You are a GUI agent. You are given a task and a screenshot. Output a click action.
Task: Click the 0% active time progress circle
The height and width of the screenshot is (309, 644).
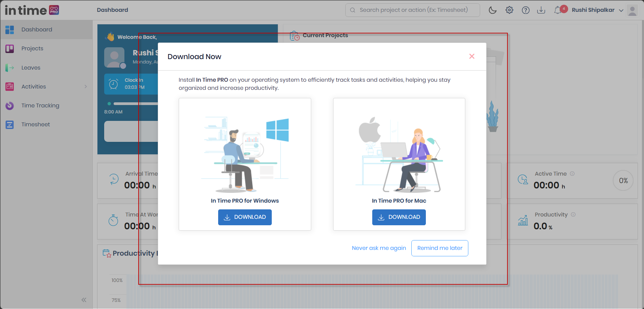(623, 181)
